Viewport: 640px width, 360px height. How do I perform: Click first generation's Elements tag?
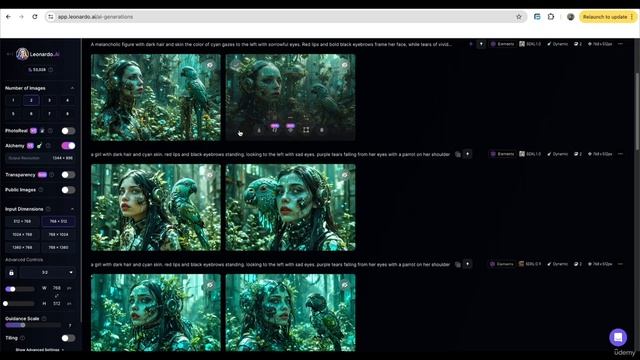coord(502,44)
